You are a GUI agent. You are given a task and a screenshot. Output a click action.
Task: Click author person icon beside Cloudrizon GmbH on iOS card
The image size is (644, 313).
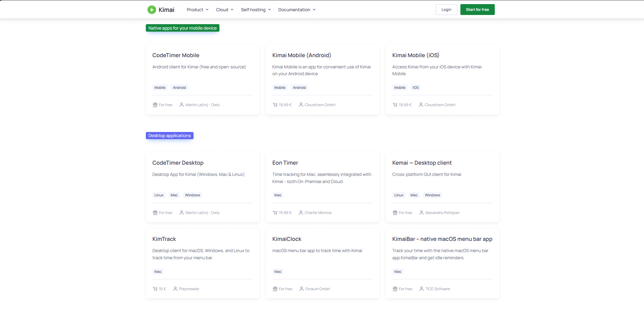tap(421, 105)
